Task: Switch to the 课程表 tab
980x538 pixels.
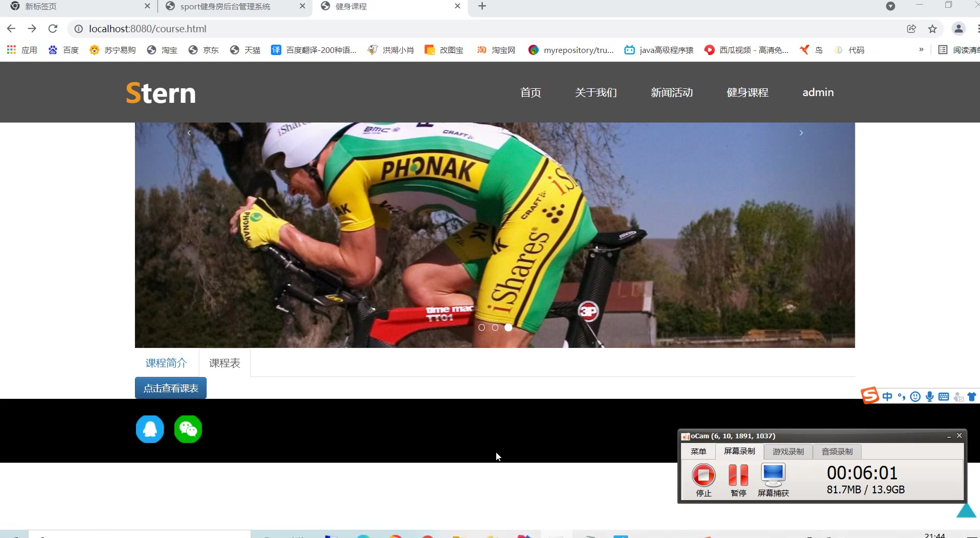Action: pos(225,363)
